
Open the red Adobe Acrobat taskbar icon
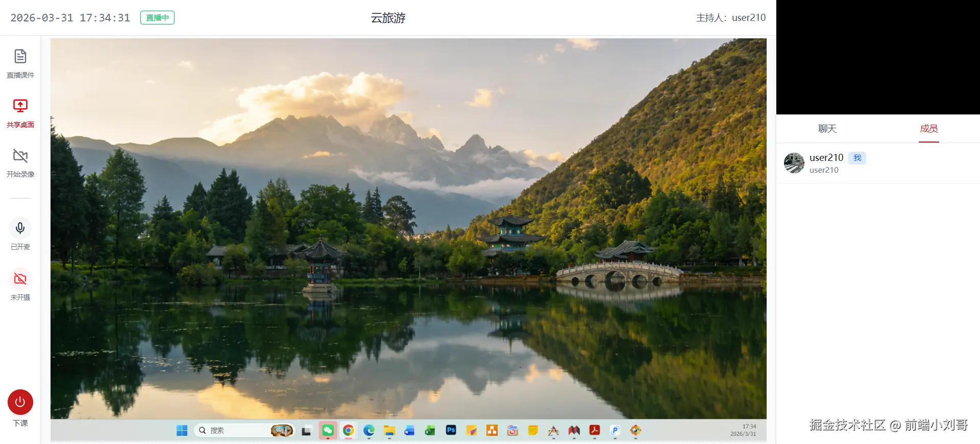tap(595, 431)
